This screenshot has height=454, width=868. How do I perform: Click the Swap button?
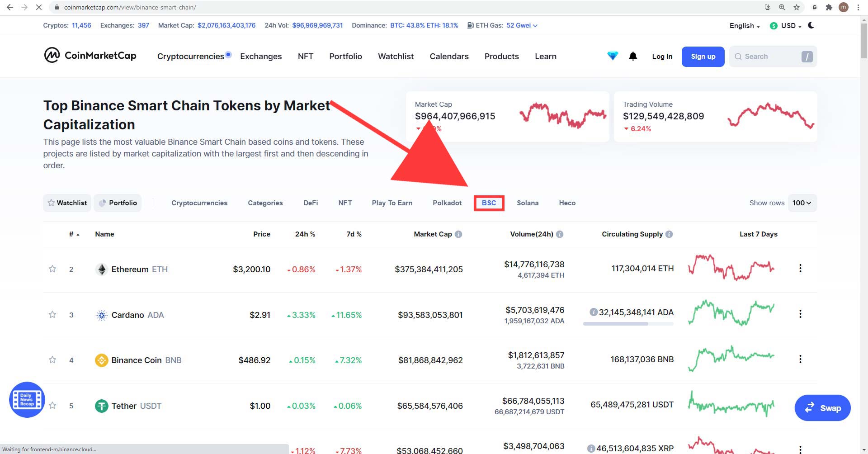(x=823, y=408)
